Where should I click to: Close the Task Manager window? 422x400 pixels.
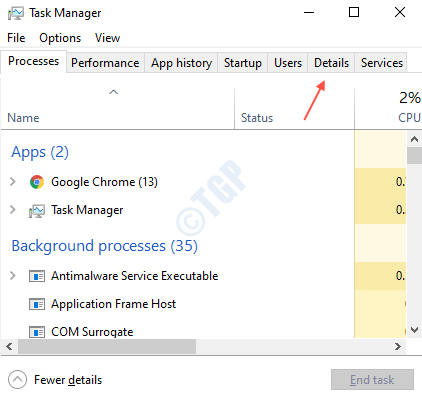click(400, 13)
